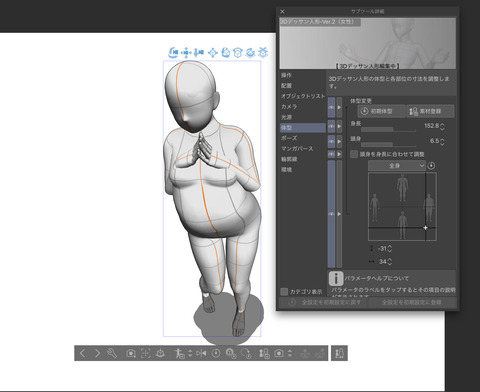Select the snap-to-ground move manipulator icon
Image resolution: width=480 pixels, height=392 pixels.
(263, 52)
